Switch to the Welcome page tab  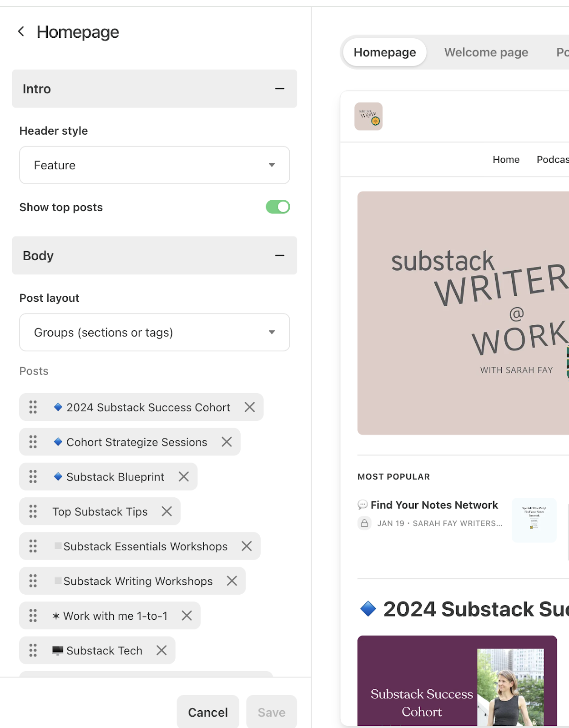(486, 52)
